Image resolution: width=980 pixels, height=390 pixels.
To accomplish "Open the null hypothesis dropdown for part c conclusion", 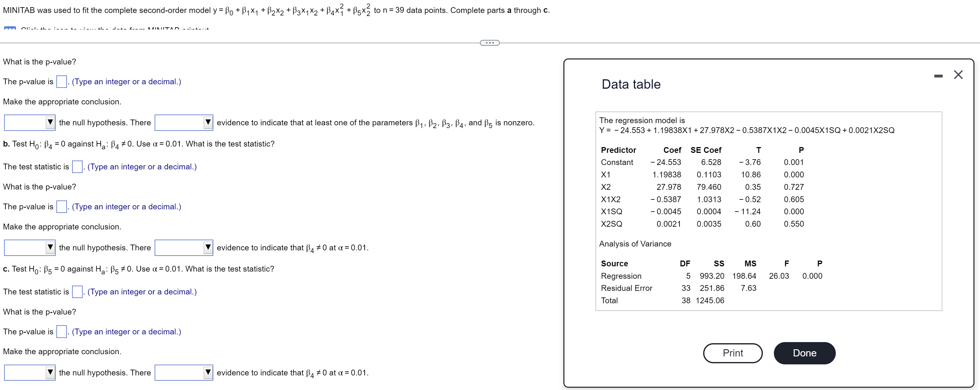I will click(29, 372).
